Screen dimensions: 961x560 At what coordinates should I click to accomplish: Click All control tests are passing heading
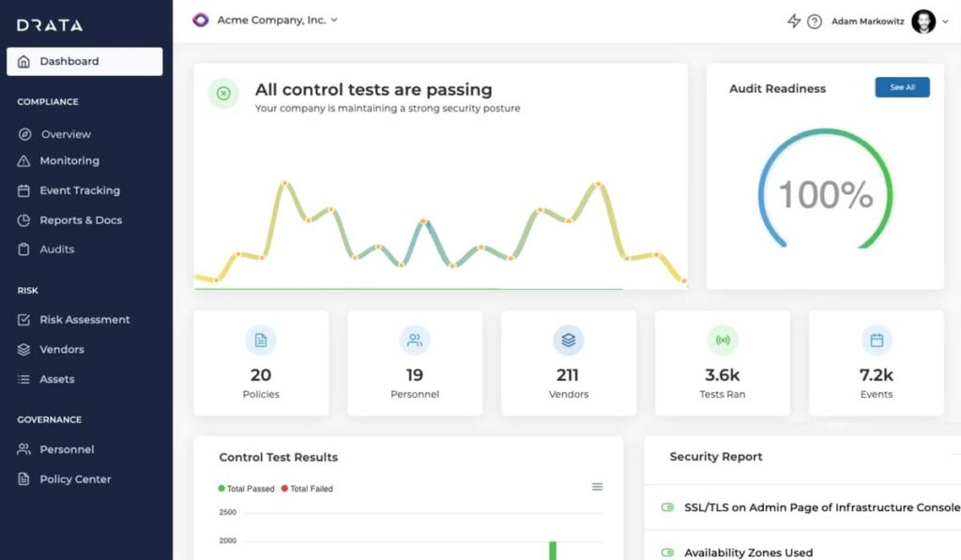374,89
